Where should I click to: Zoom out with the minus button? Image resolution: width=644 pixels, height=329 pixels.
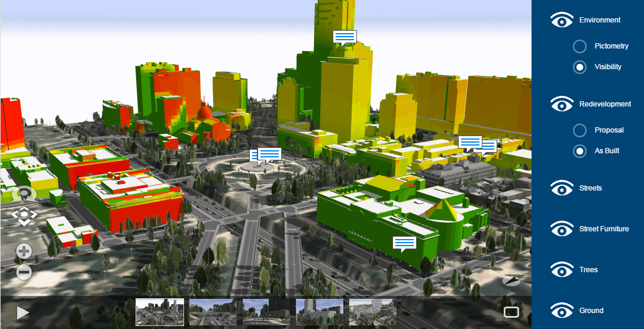pos(24,272)
